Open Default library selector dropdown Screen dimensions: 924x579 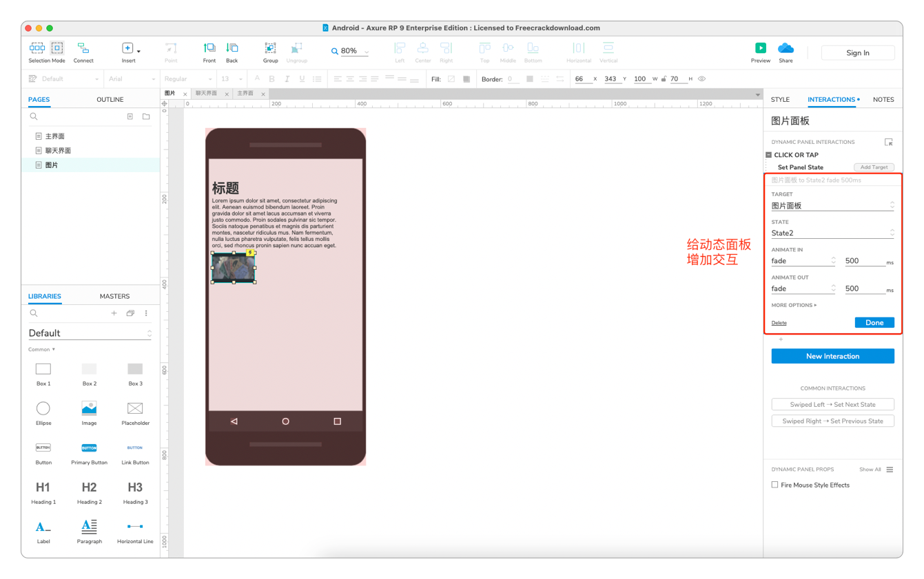coord(90,333)
